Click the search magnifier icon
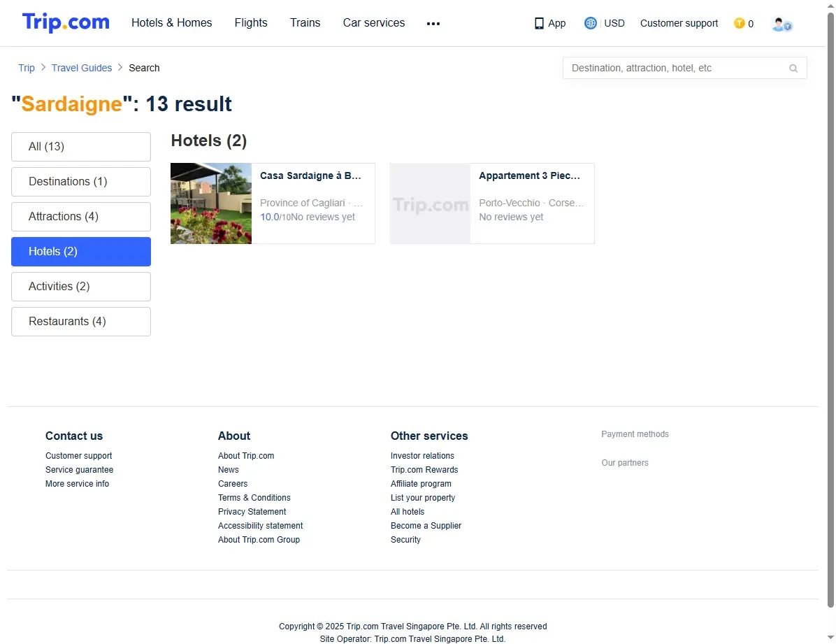Screen dimensions: 836x644 tap(793, 69)
